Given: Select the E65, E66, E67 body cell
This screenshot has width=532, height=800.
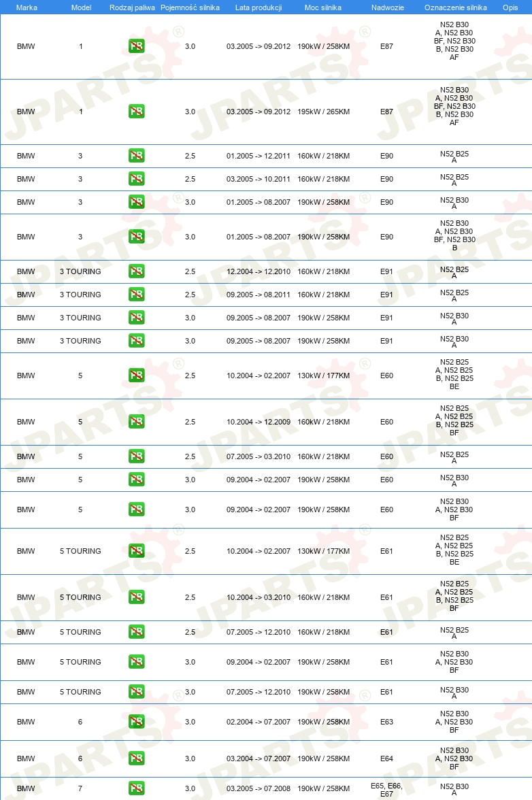Looking at the screenshot, I should coord(386,790).
